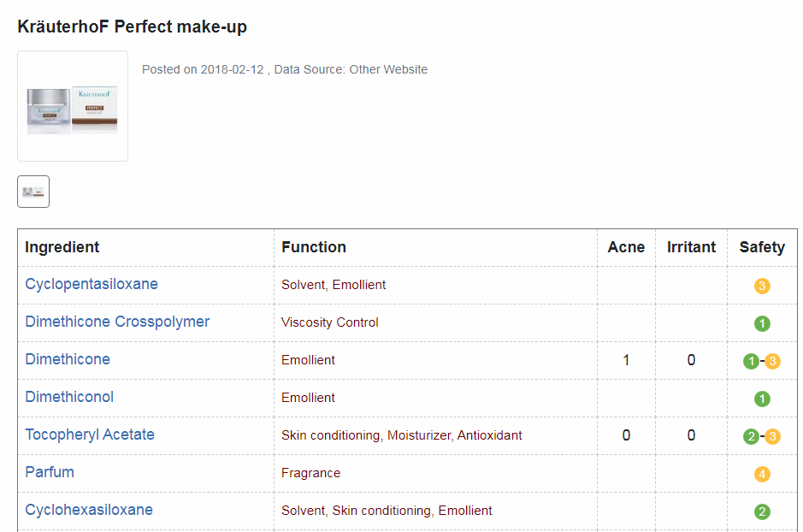The height and width of the screenshot is (532, 803).
Task: Select the small product thumbnail below image
Action: 33,192
